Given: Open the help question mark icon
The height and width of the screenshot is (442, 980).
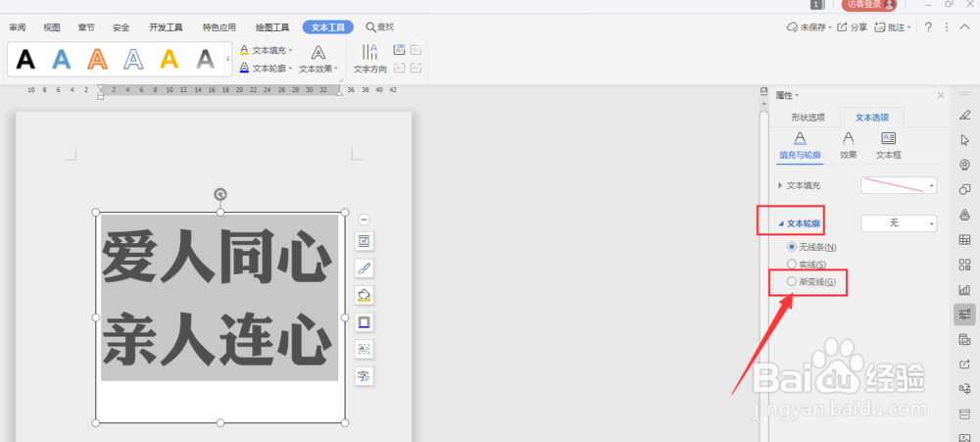Looking at the screenshot, I should point(928,26).
